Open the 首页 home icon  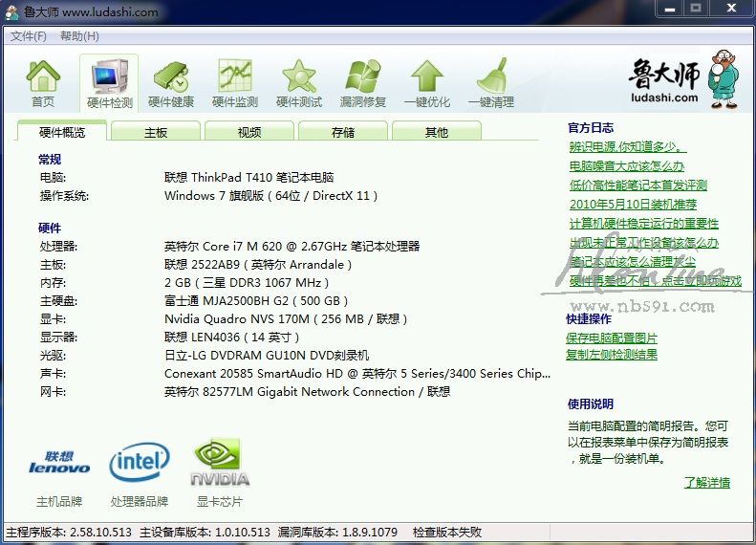click(43, 83)
